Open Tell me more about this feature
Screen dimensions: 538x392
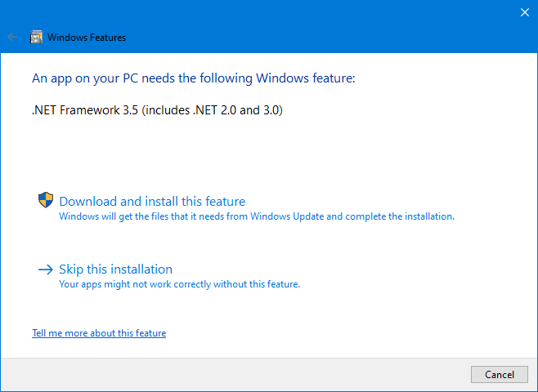point(99,332)
